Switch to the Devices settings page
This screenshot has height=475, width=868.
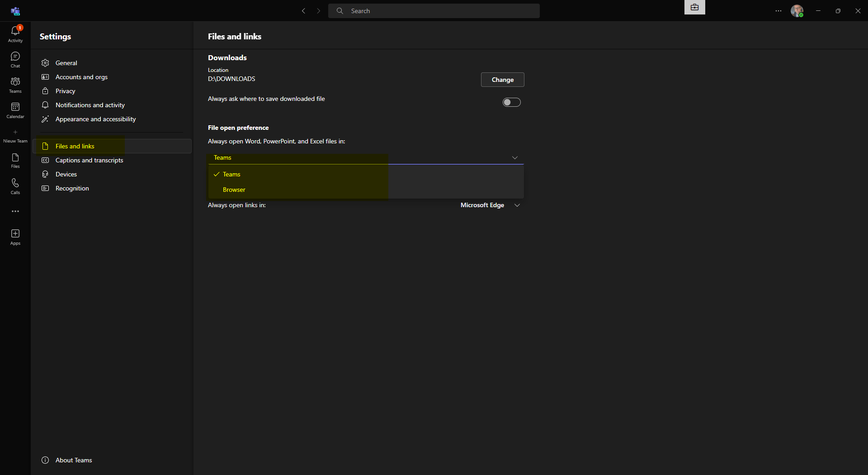[65, 174]
